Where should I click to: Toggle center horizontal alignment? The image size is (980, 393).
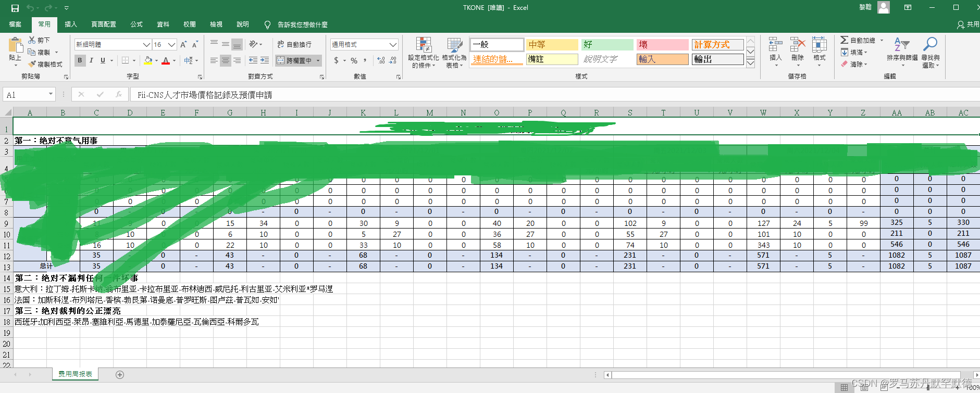(226, 60)
